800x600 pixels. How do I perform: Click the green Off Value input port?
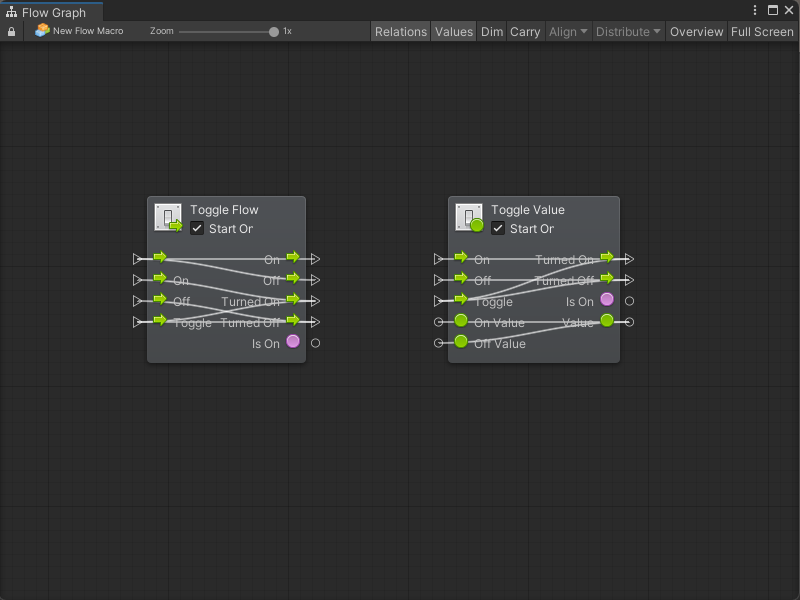point(461,342)
